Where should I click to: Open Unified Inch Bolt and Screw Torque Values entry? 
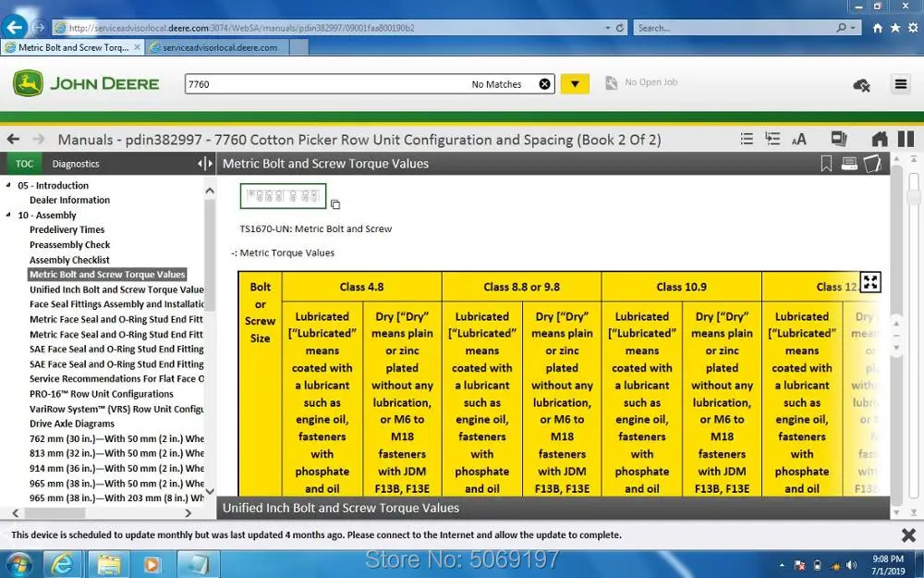coord(116,289)
